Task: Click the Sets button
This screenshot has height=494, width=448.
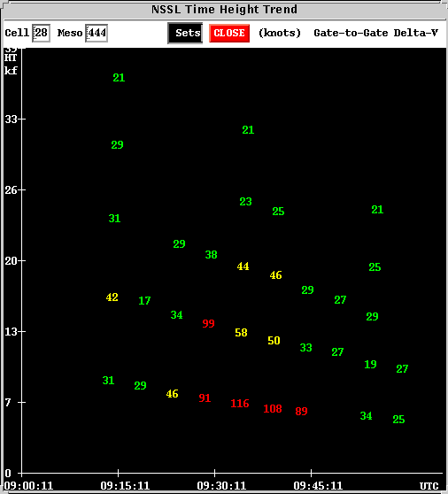Action: click(x=185, y=33)
